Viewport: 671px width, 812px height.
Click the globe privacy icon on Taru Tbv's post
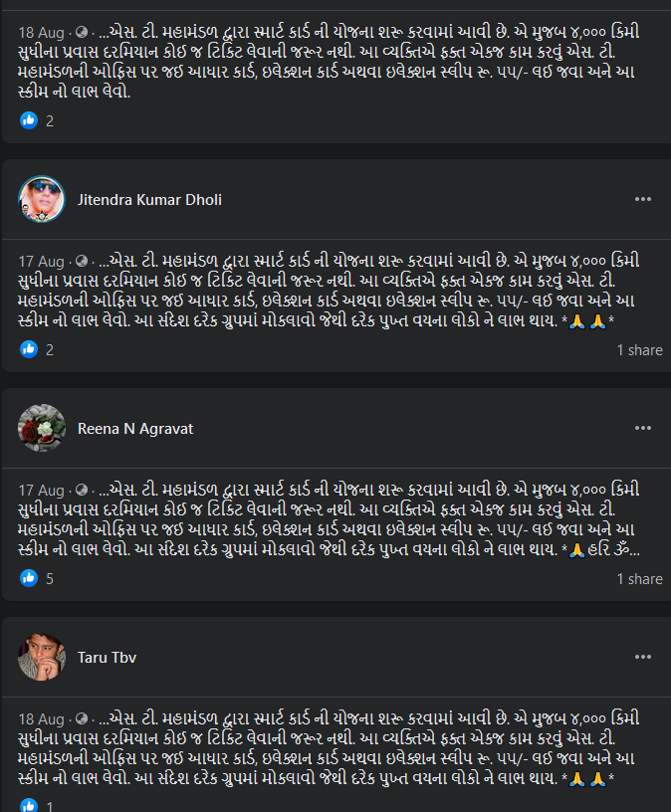(81, 718)
